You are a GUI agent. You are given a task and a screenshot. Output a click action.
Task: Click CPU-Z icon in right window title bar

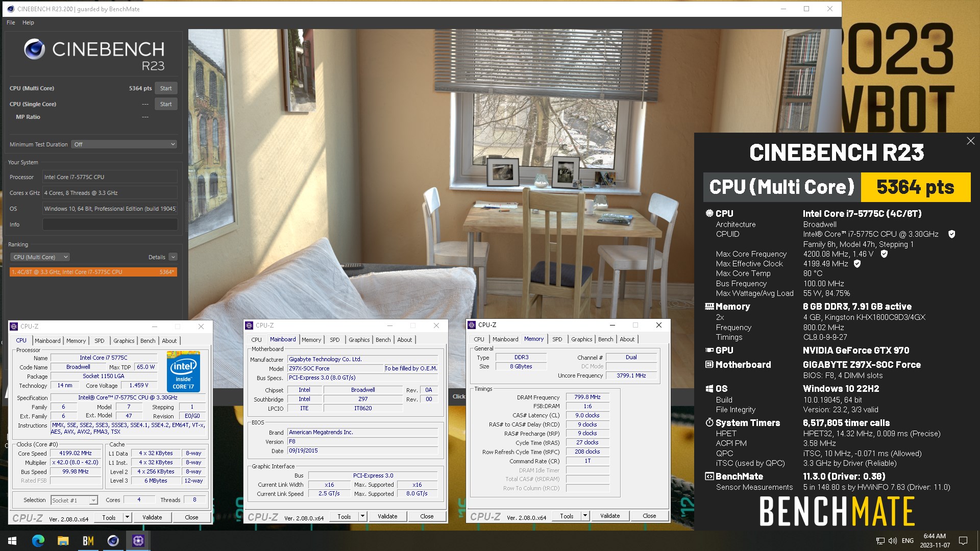(472, 325)
